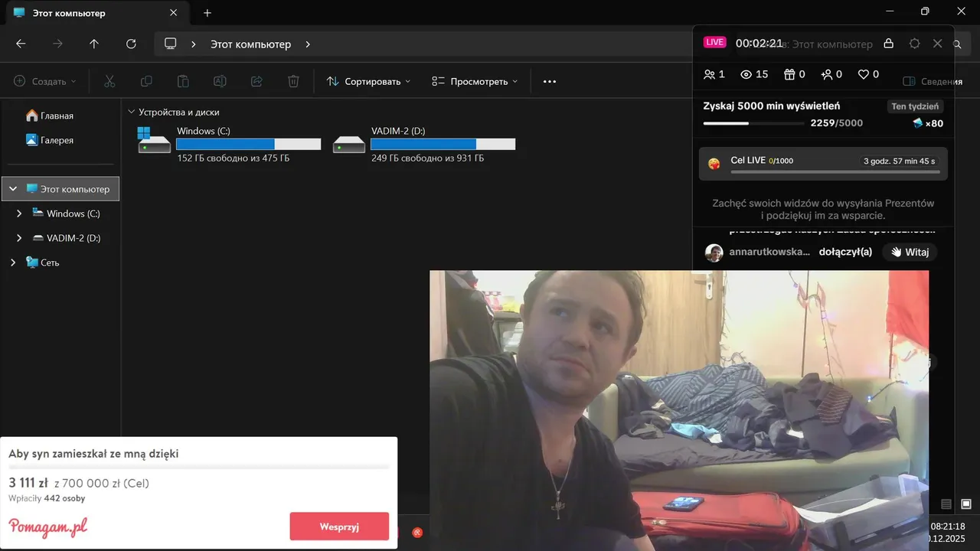Expand chevron after Этот компьютер in address bar
This screenshot has width=980, height=551.
click(308, 44)
